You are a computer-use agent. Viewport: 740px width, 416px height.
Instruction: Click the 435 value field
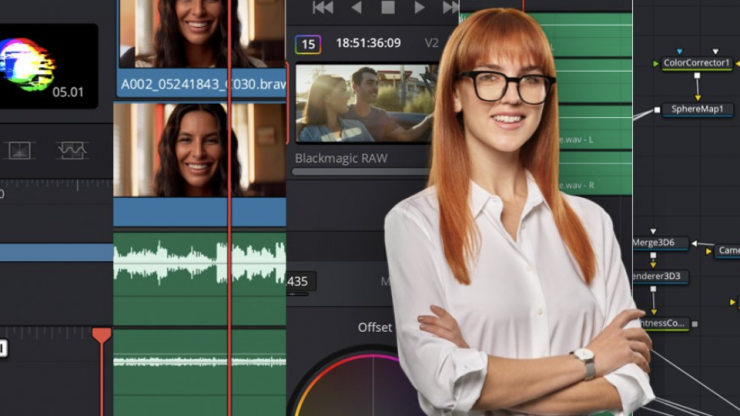(299, 282)
